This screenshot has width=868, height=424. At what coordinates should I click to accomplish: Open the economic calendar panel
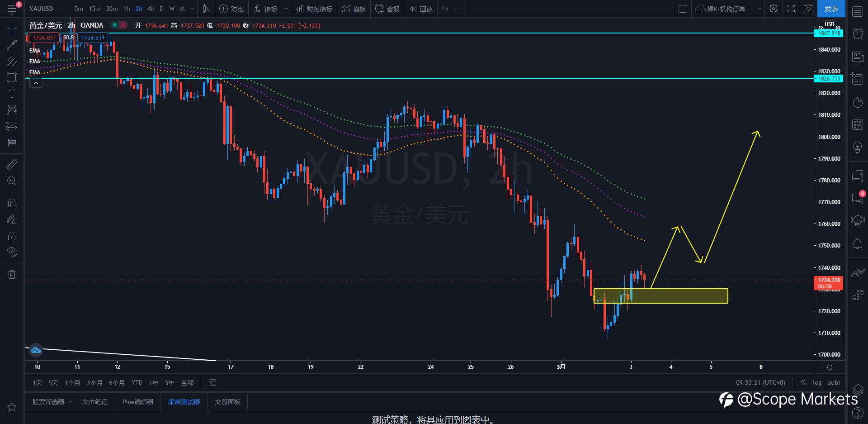click(x=858, y=124)
